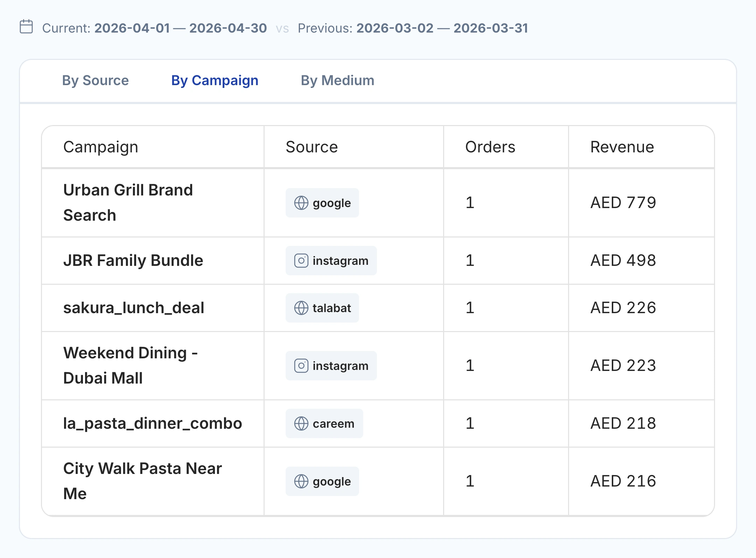The width and height of the screenshot is (756, 558).
Task: Click the instagram badge for Weekend Dining
Action: pyautogui.click(x=331, y=366)
